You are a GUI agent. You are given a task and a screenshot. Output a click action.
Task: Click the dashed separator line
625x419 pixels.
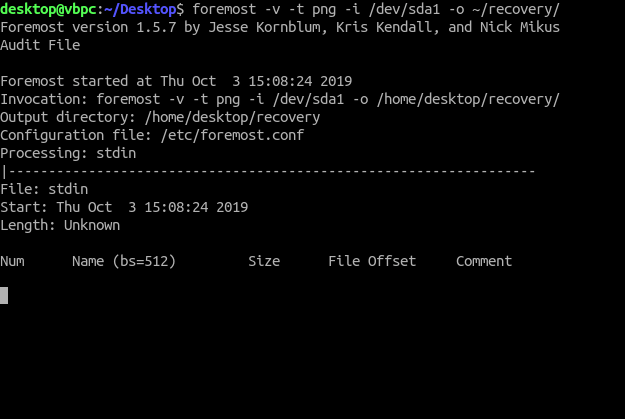[268, 171]
